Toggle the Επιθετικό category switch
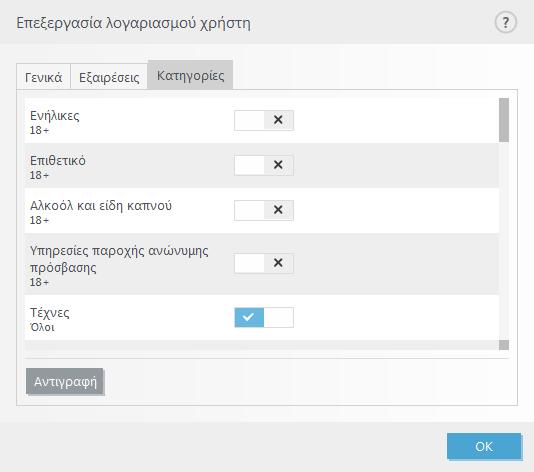Image resolution: width=534 pixels, height=472 pixels. [x=264, y=165]
